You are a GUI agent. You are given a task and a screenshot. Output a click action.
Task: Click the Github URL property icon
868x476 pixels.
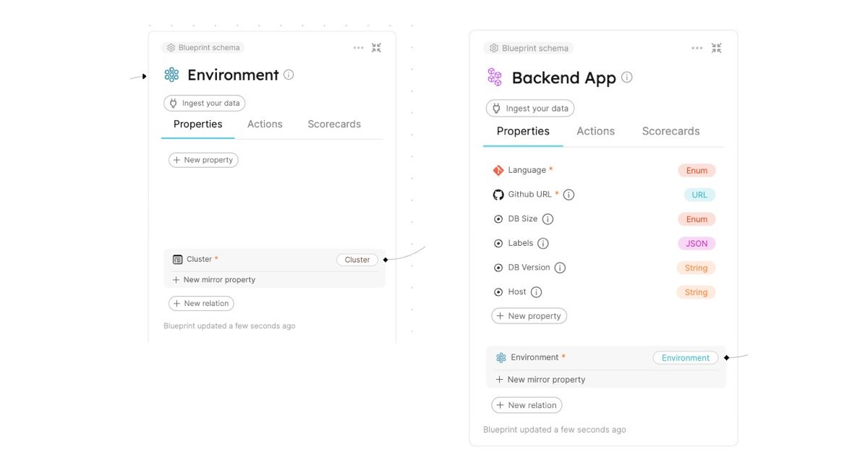point(498,195)
